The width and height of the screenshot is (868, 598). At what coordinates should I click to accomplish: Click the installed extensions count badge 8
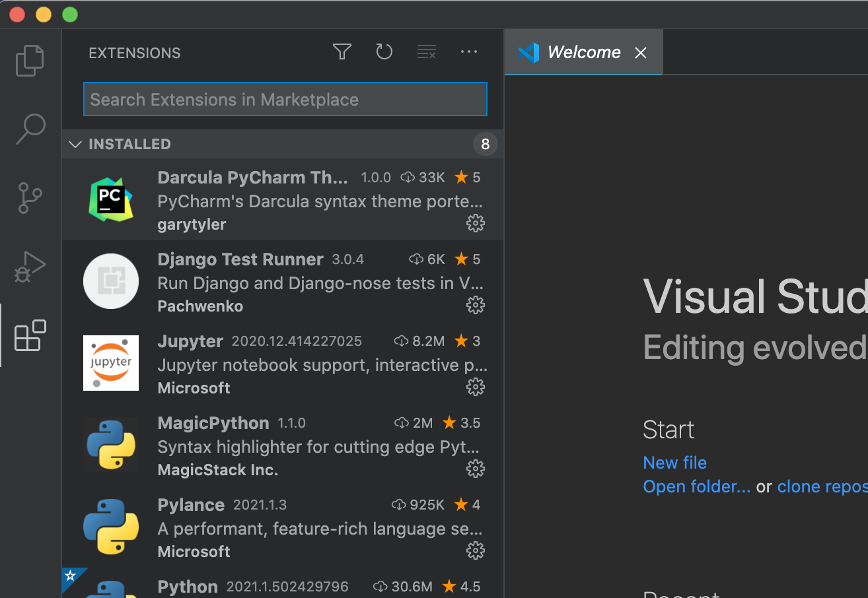[x=486, y=144]
